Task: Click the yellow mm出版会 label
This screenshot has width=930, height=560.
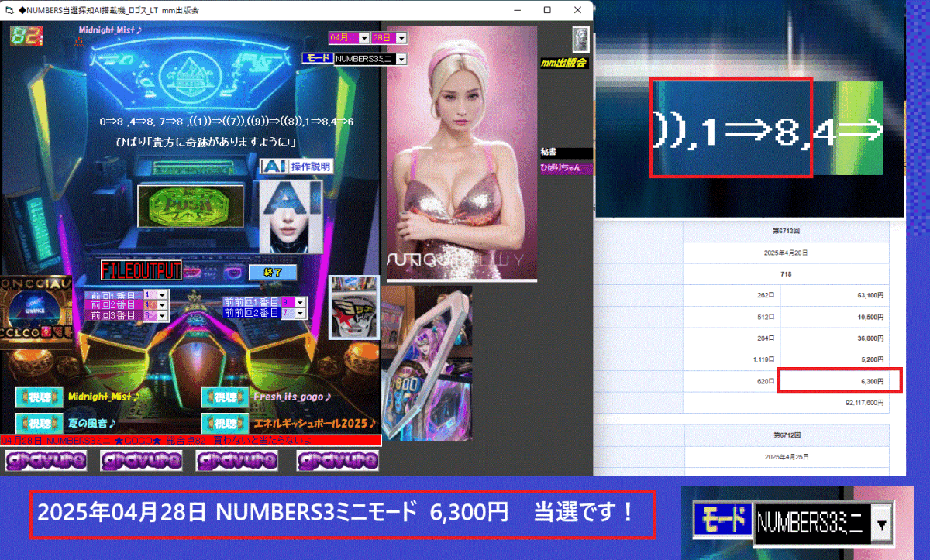Action: pyautogui.click(x=564, y=63)
